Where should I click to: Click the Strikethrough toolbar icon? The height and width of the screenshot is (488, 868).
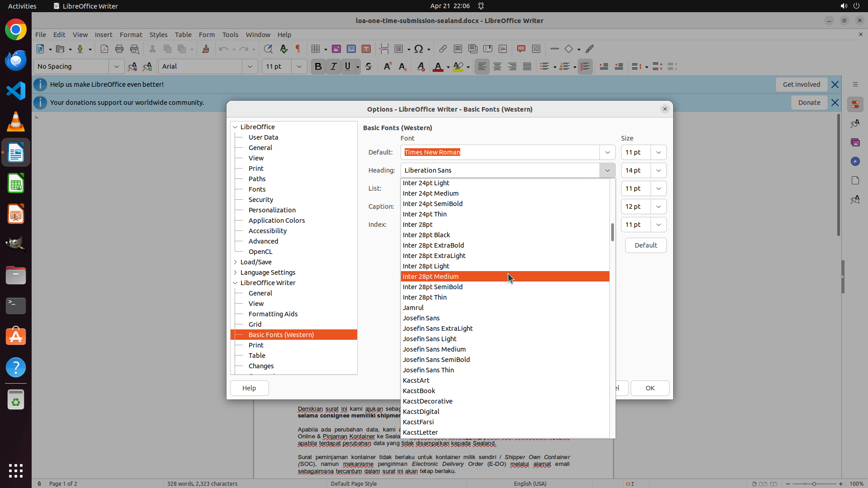(368, 66)
